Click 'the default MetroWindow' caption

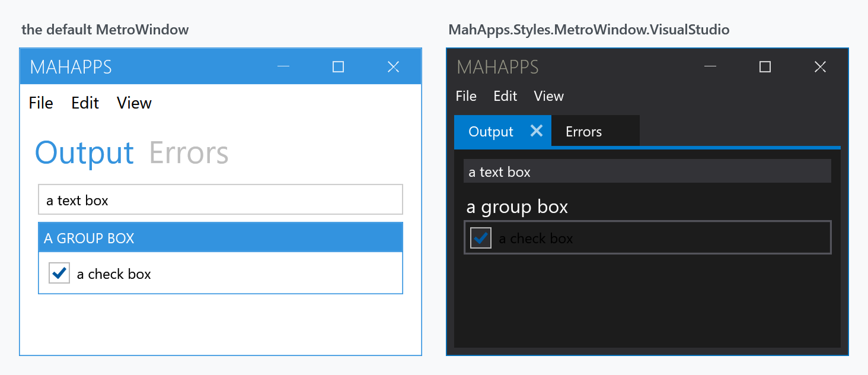105,30
